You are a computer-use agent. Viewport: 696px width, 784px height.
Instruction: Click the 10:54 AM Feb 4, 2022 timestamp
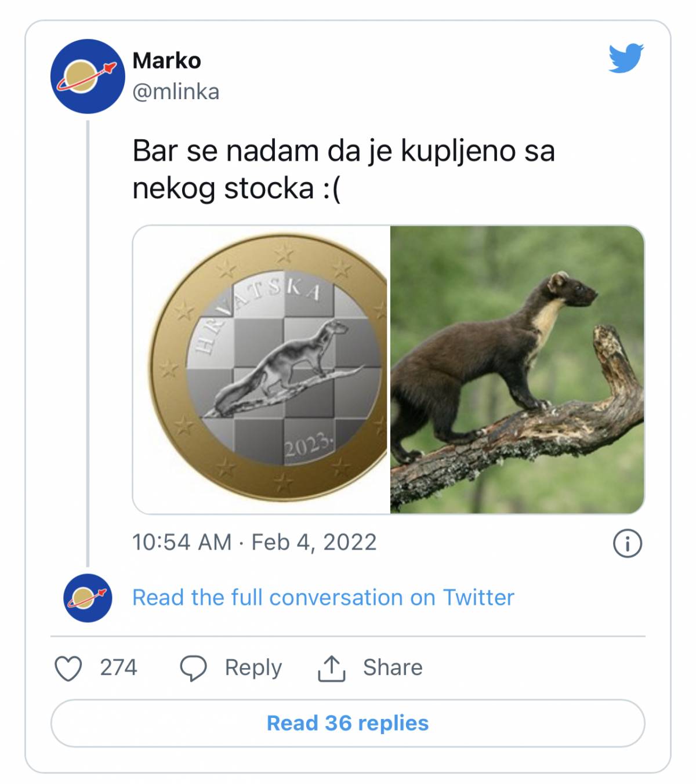[x=254, y=542]
